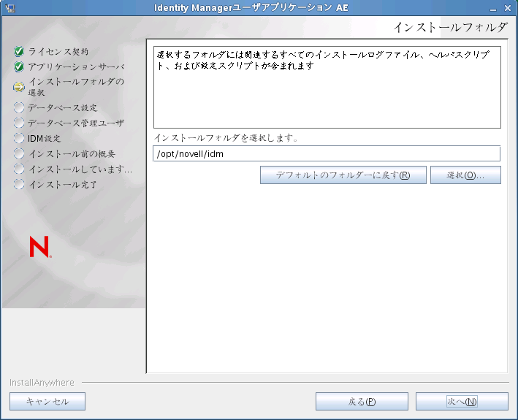Click the 戻る(P) back button

click(x=362, y=401)
